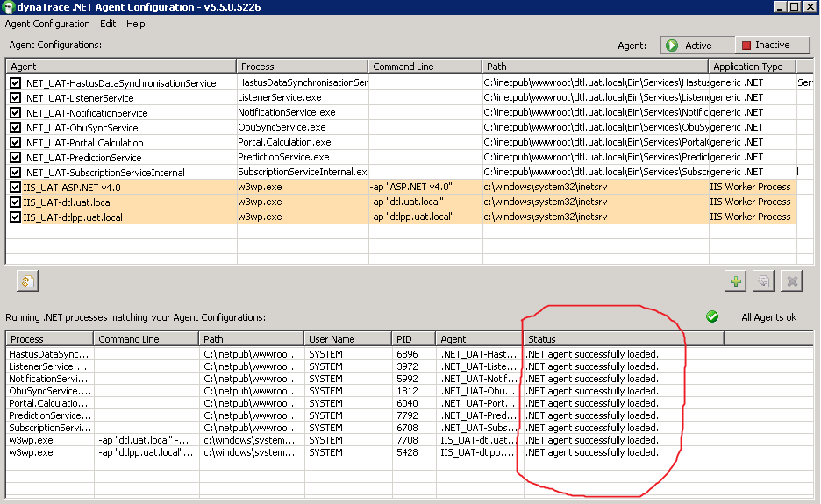The height and width of the screenshot is (504, 821).
Task: Open the Edit menu
Action: click(108, 24)
